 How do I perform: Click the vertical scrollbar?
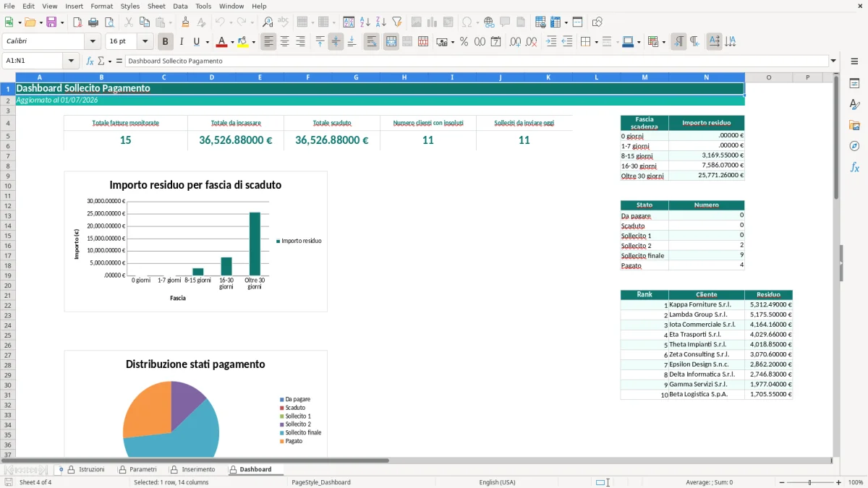(837, 265)
